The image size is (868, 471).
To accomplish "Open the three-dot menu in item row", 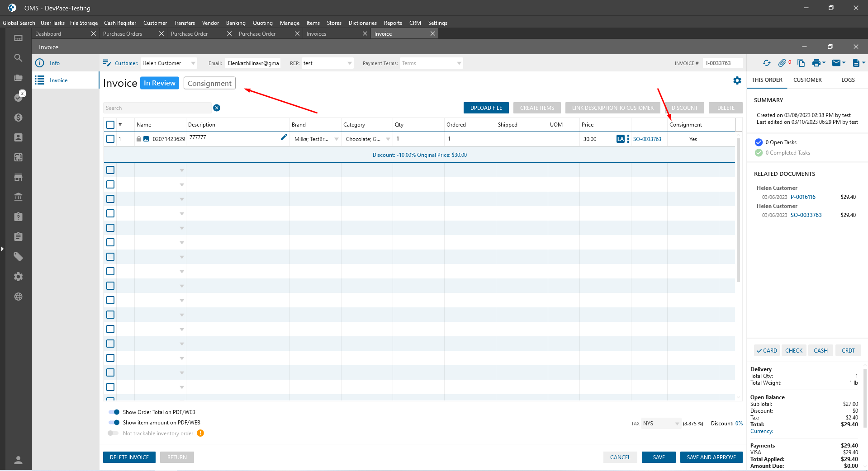I will pyautogui.click(x=628, y=139).
